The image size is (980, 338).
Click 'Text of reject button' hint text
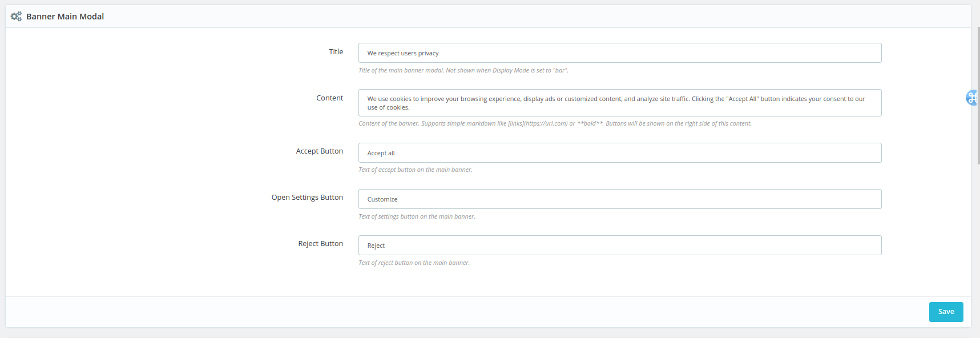(414, 263)
